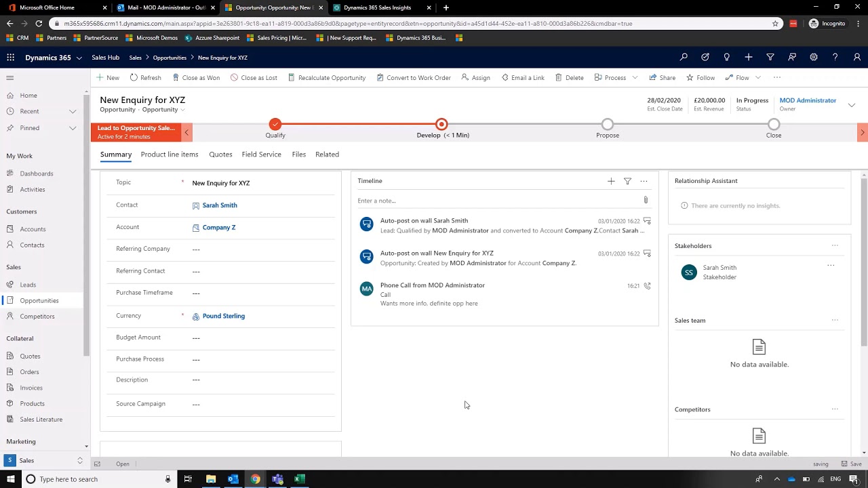This screenshot has width=868, height=488.
Task: Click Close as Won button
Action: coord(196,77)
